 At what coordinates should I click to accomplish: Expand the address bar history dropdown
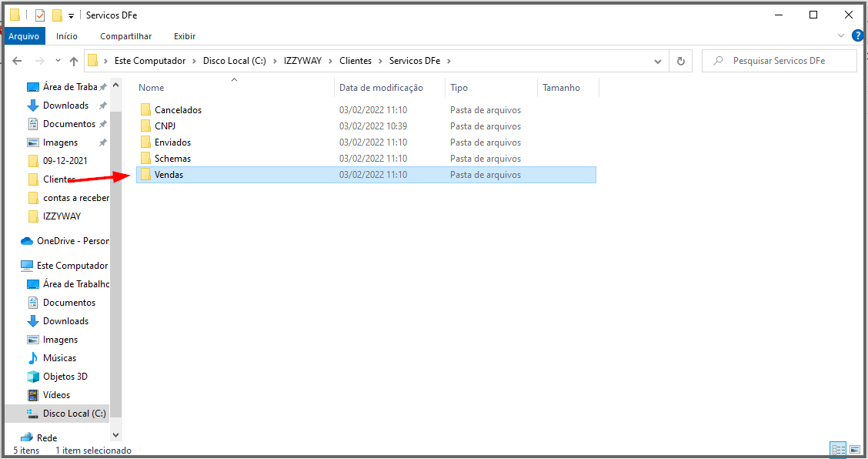coord(658,61)
